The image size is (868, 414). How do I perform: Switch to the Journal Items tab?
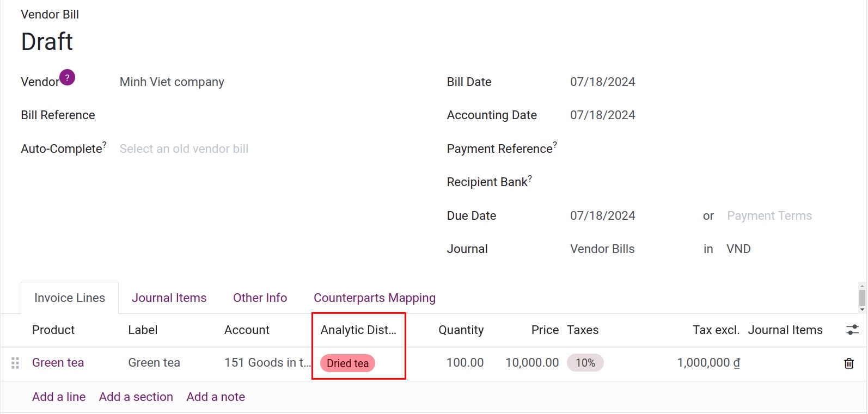click(x=169, y=298)
